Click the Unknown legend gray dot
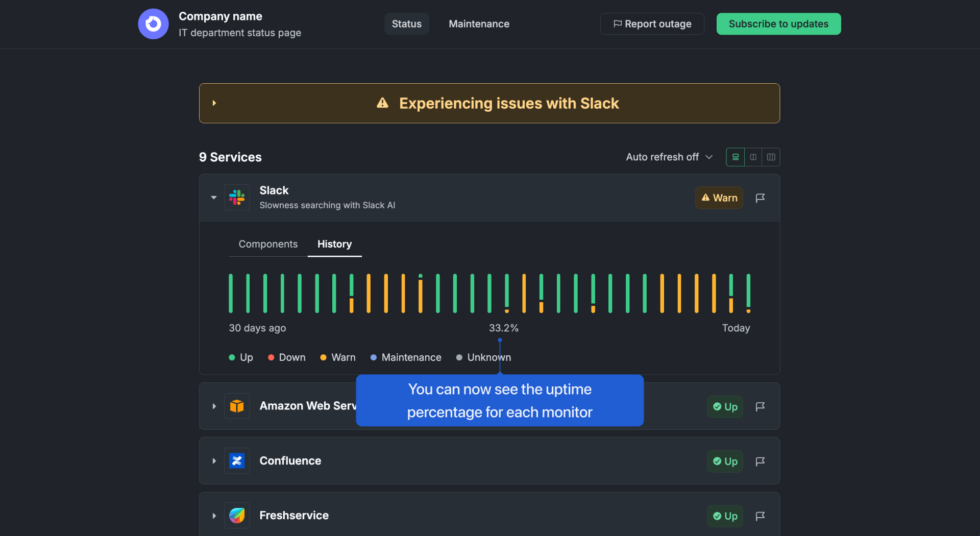Image resolution: width=980 pixels, height=536 pixels. (x=459, y=357)
